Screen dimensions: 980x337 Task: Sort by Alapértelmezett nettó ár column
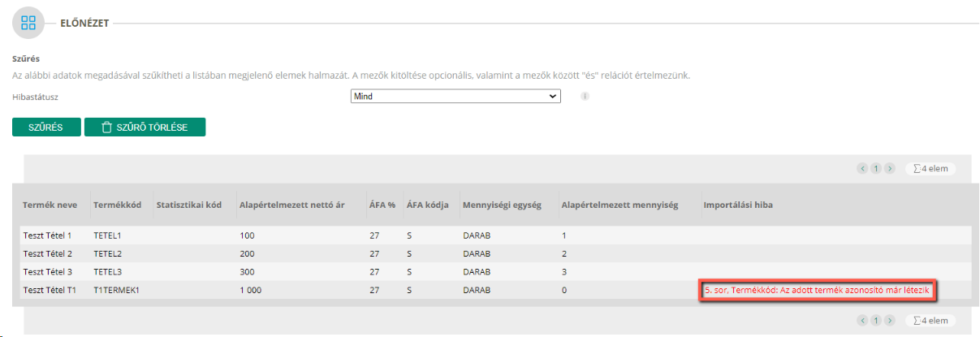tap(292, 205)
